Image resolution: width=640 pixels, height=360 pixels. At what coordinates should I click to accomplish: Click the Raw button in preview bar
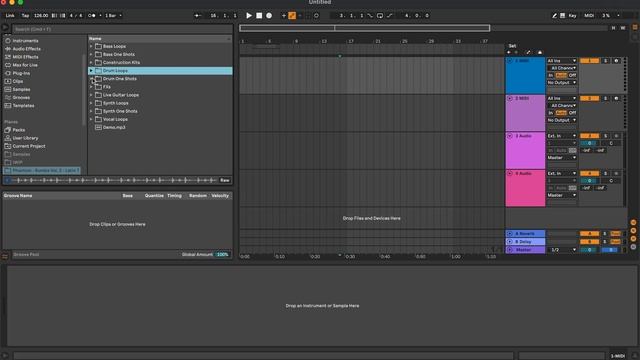pyautogui.click(x=225, y=180)
